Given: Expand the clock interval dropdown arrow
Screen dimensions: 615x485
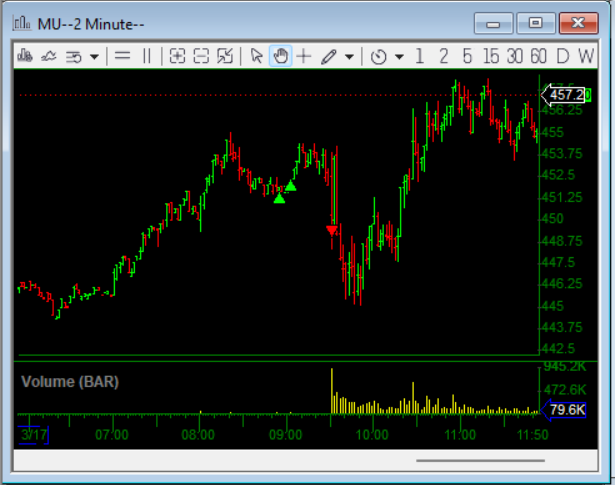Looking at the screenshot, I should coord(399,57).
